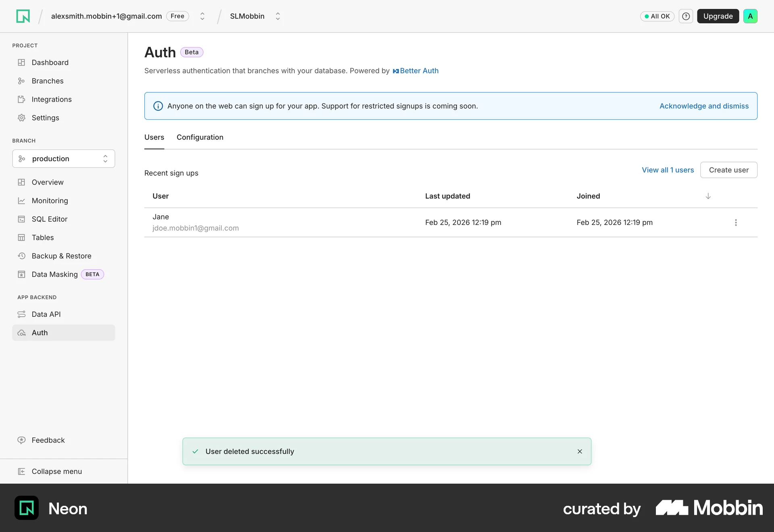Click the All OK status badge

click(657, 16)
